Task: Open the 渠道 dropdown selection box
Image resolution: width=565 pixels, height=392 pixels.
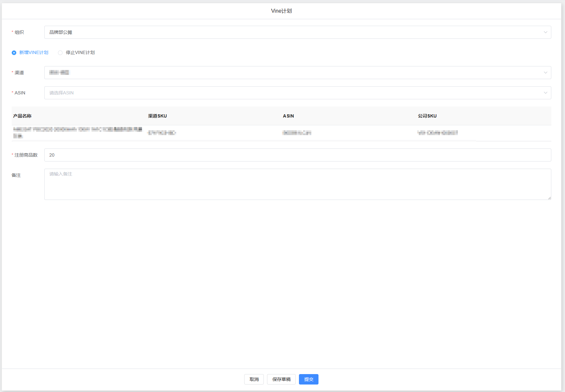Action: click(x=293, y=73)
